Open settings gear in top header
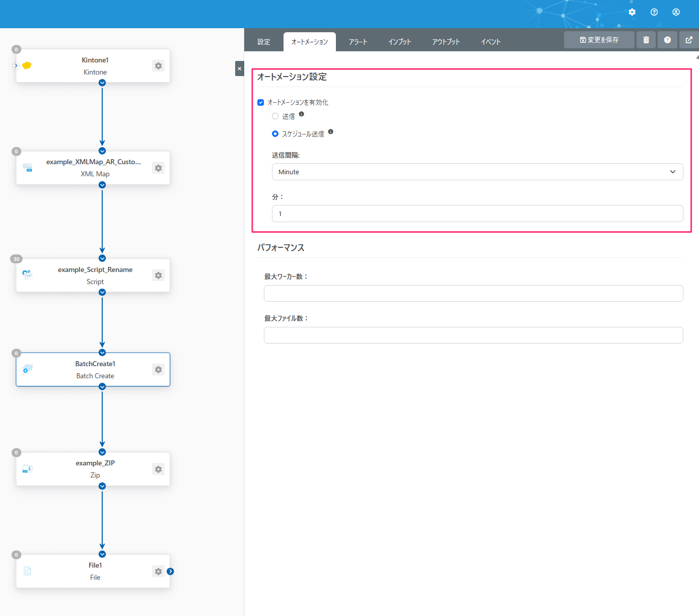699x616 pixels. [632, 12]
